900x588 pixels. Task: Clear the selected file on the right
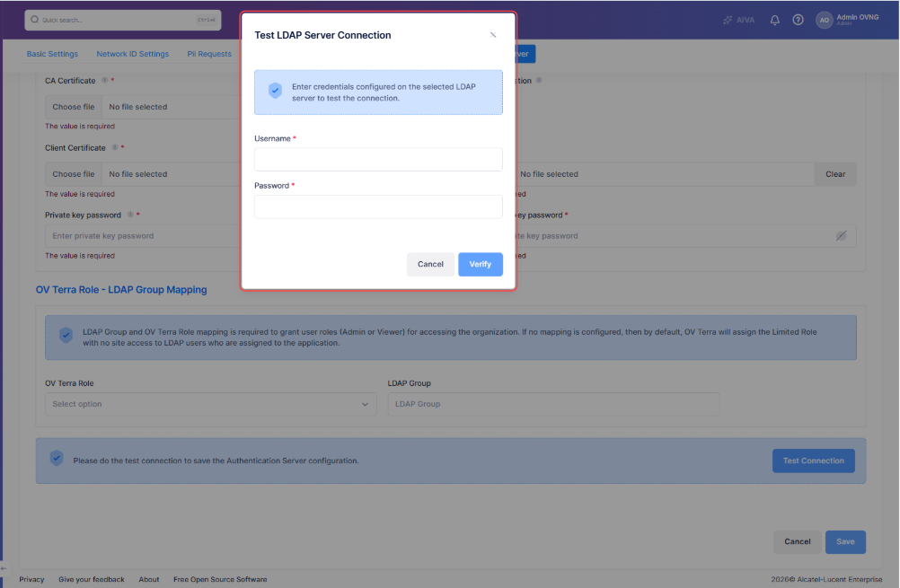(835, 174)
